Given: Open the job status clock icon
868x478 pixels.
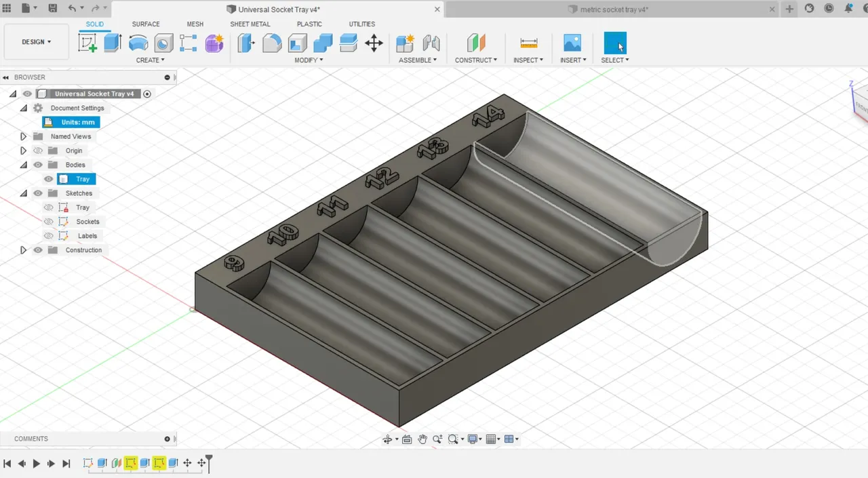Looking at the screenshot, I should (x=829, y=9).
